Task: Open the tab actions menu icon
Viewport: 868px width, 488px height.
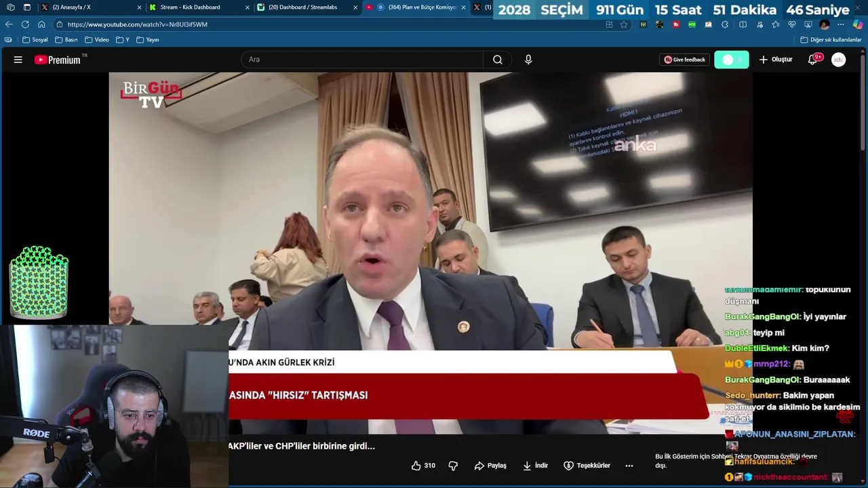Action: (x=27, y=7)
